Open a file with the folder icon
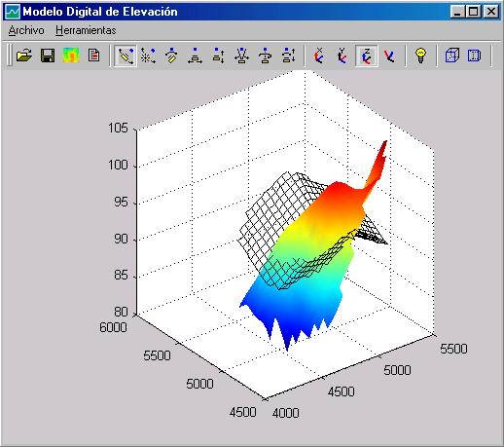Viewport: 504px width, 447px height. tap(24, 56)
